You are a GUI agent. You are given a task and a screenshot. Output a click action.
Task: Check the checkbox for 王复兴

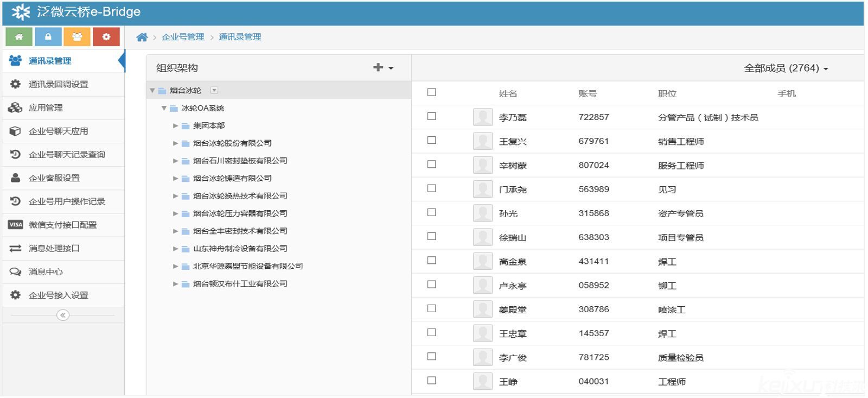[432, 141]
